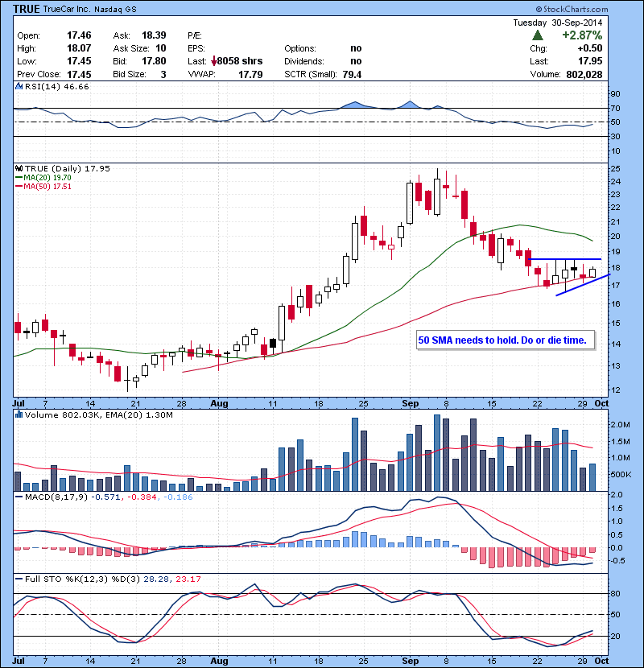The image size is (644, 668).
Task: Click the Ask Size value 10
Action: (161, 48)
